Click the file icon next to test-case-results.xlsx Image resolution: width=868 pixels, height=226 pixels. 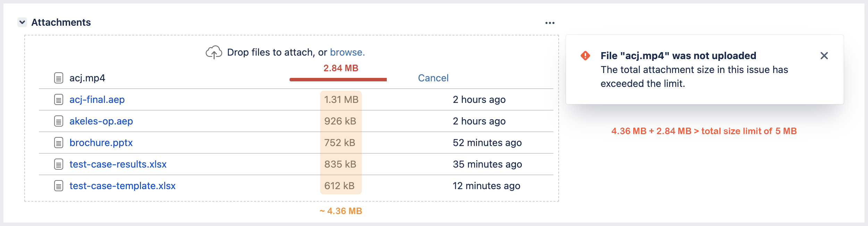point(58,164)
